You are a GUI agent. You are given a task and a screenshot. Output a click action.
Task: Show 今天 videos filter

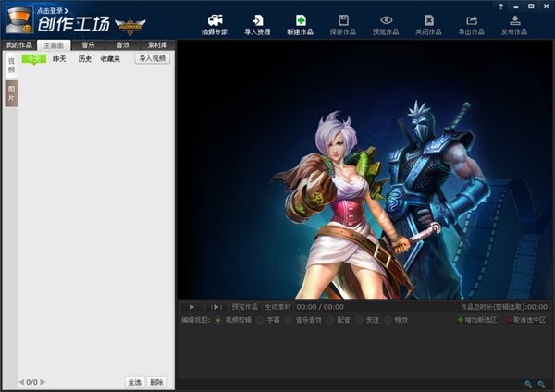(x=34, y=59)
